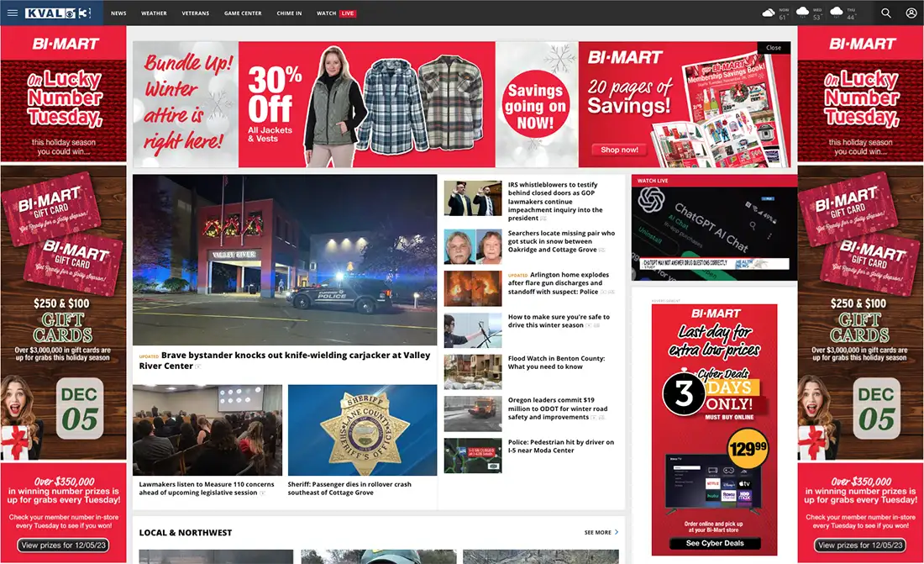Click right sidebar Bi-Mart gift cards ad

[x=860, y=313]
